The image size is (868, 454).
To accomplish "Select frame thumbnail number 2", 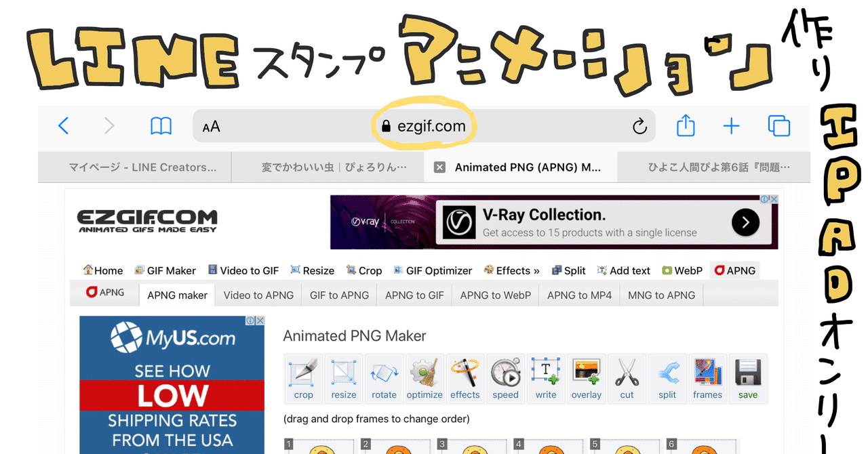I will tap(395, 447).
